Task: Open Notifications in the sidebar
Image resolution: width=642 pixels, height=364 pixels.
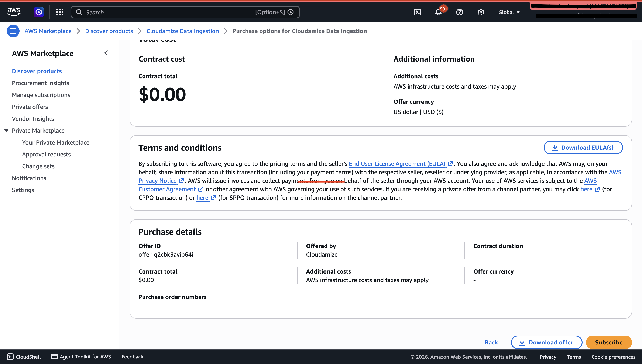Action: 29,178
